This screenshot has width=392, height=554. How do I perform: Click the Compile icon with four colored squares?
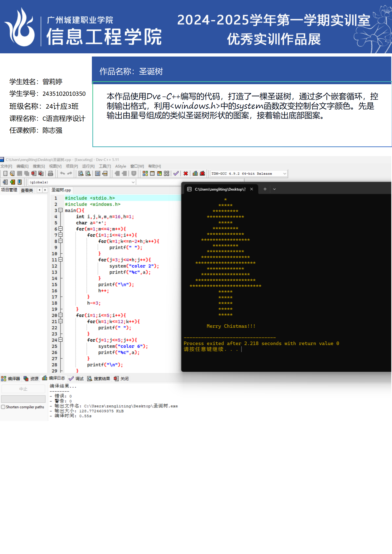(145, 174)
